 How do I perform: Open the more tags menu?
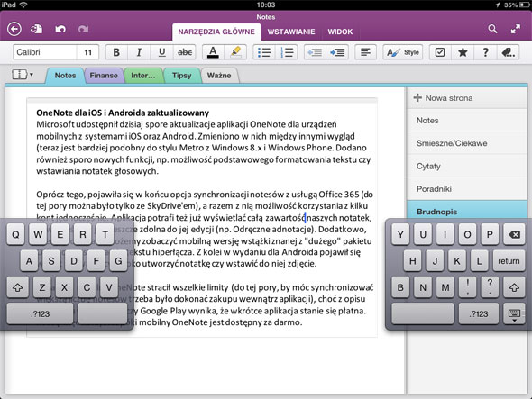click(508, 52)
